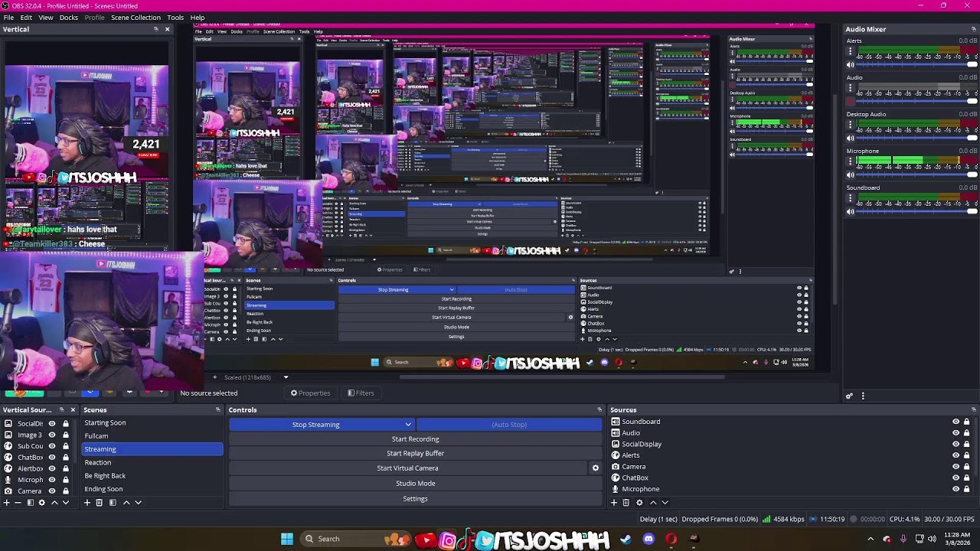
Task: Open the Docks menu
Action: 69,18
